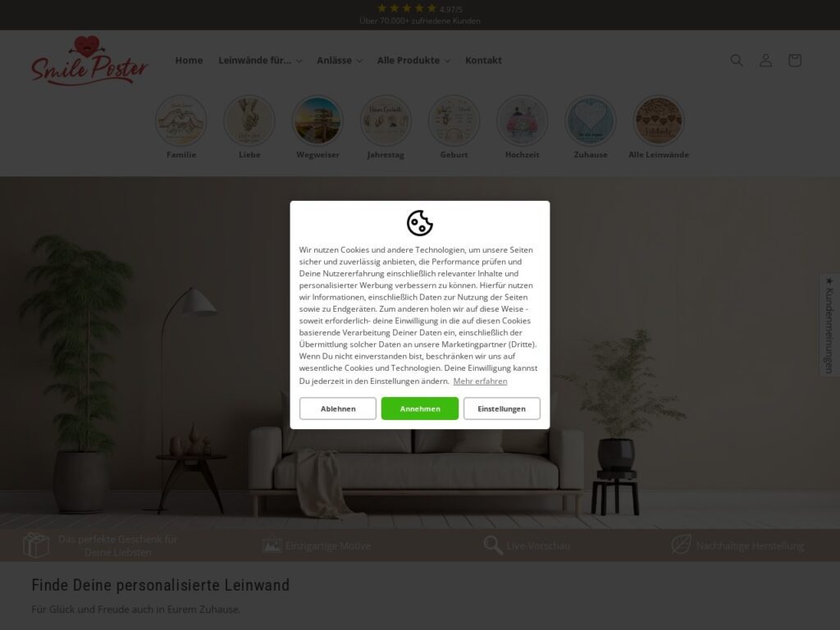Select the Zuhause category circle
The height and width of the screenshot is (630, 840).
[591, 121]
